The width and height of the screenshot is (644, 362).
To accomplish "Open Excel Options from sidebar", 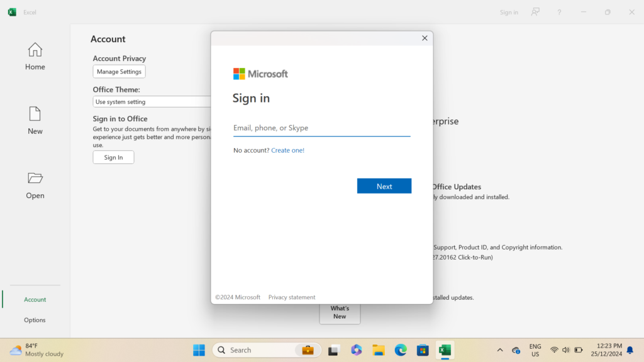I will click(35, 320).
